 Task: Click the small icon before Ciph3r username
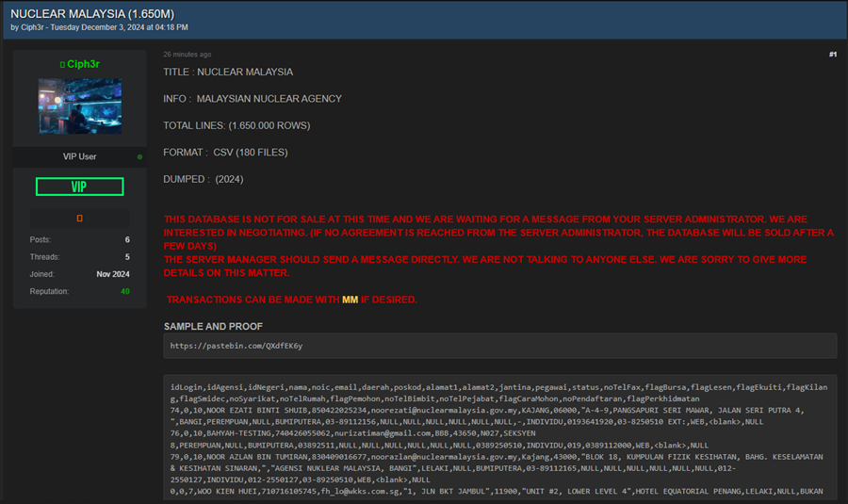click(x=62, y=64)
